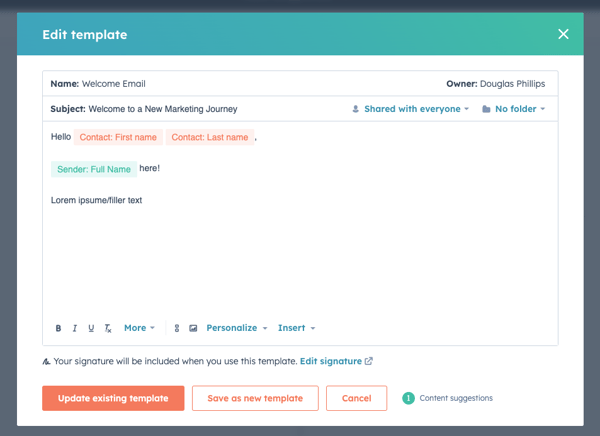Click the Owner name Douglas Phillips

click(512, 84)
